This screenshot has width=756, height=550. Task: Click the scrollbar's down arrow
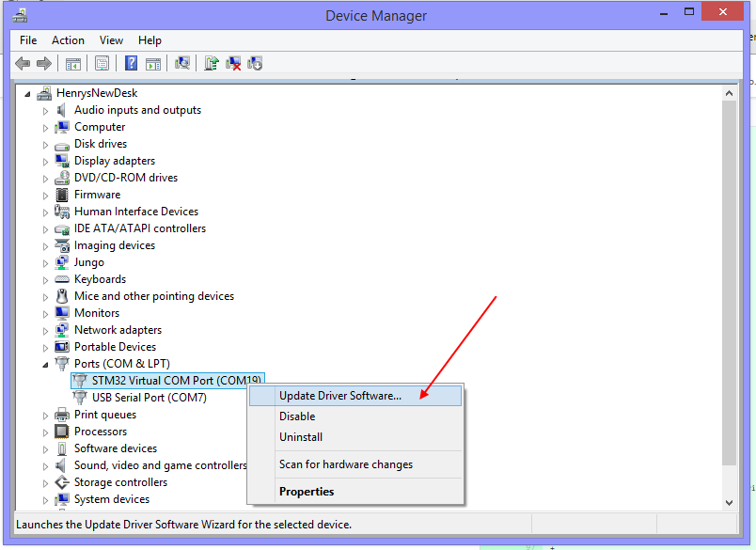(x=730, y=501)
